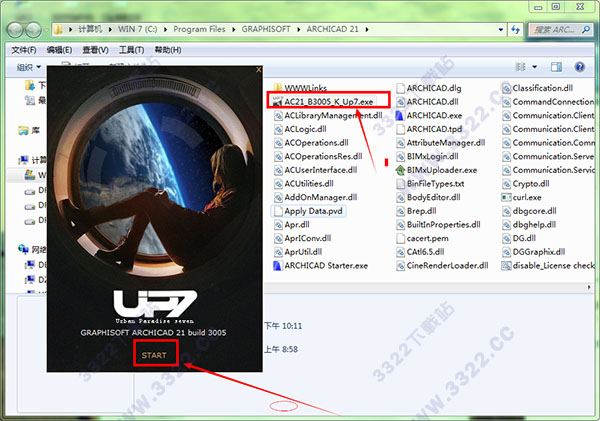
Task: Select the Apply Data.pvd file
Action: point(308,211)
